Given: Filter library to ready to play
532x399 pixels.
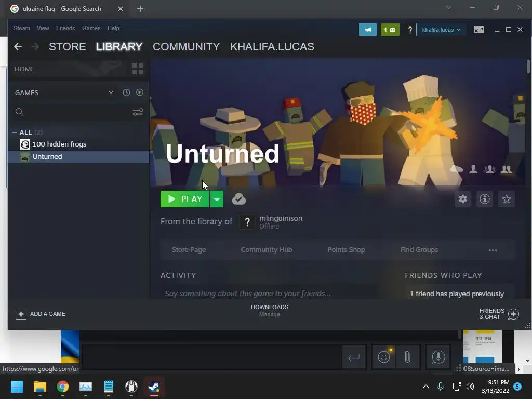Looking at the screenshot, I should click(139, 92).
